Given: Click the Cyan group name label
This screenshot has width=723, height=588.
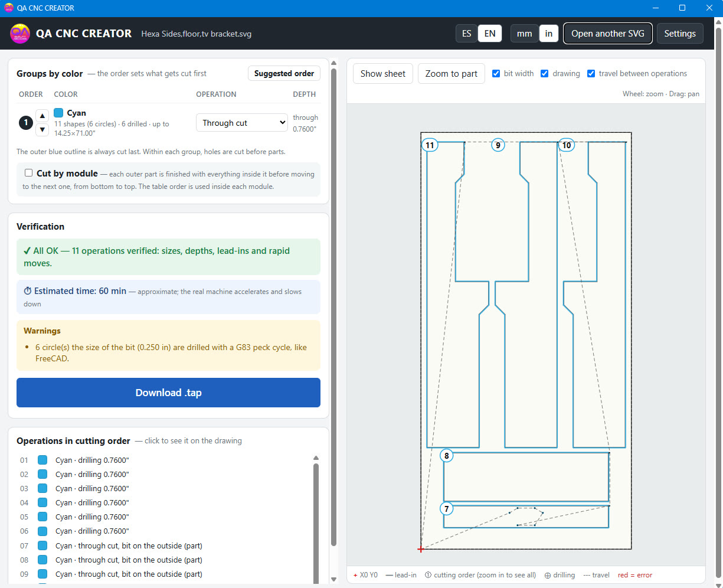Looking at the screenshot, I should 76,113.
